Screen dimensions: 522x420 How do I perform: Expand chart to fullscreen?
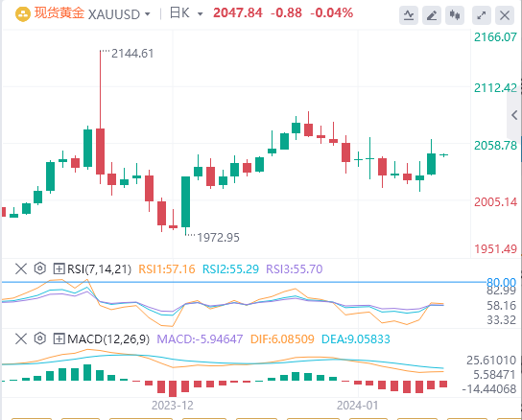click(x=482, y=15)
